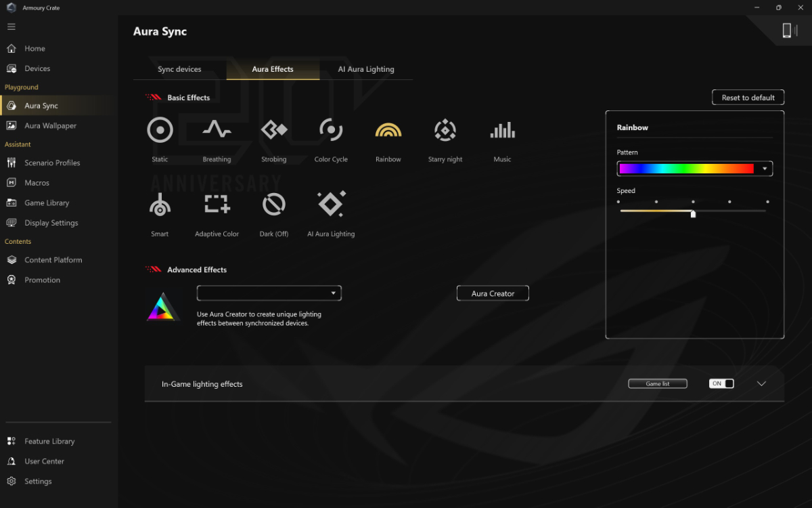The height and width of the screenshot is (508, 812).
Task: Set Speed slider to the fastest dot
Action: (x=767, y=202)
